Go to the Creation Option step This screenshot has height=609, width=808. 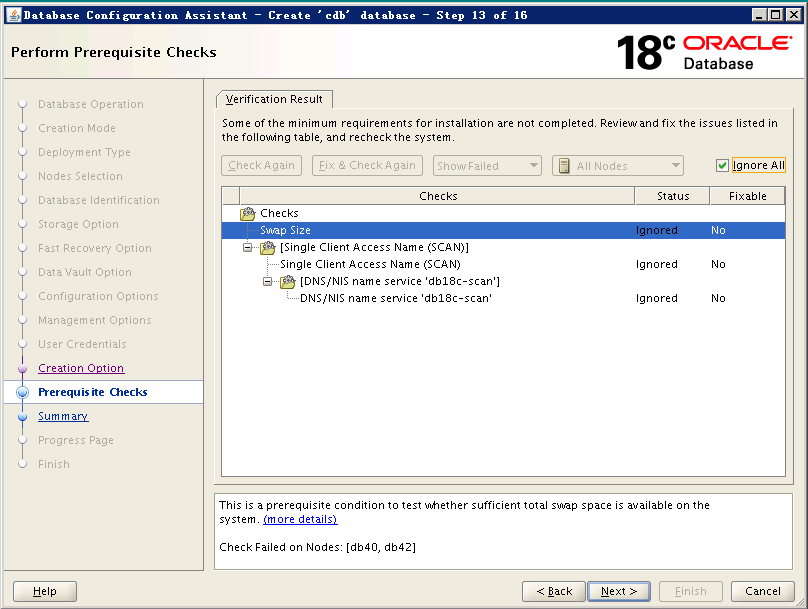click(81, 368)
